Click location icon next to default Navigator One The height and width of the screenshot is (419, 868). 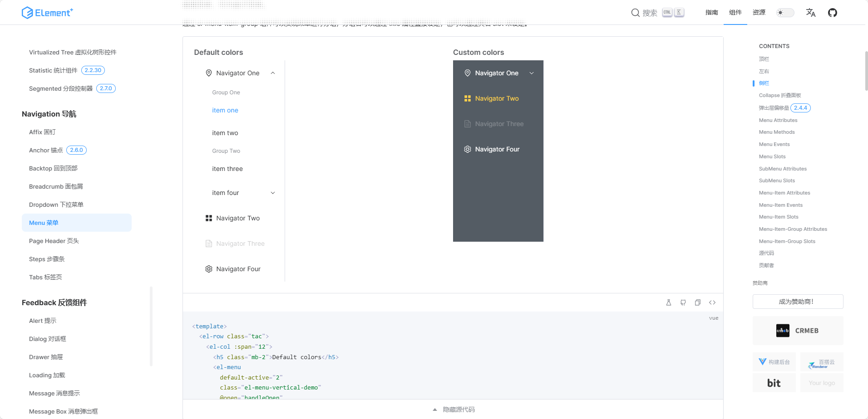click(x=209, y=73)
